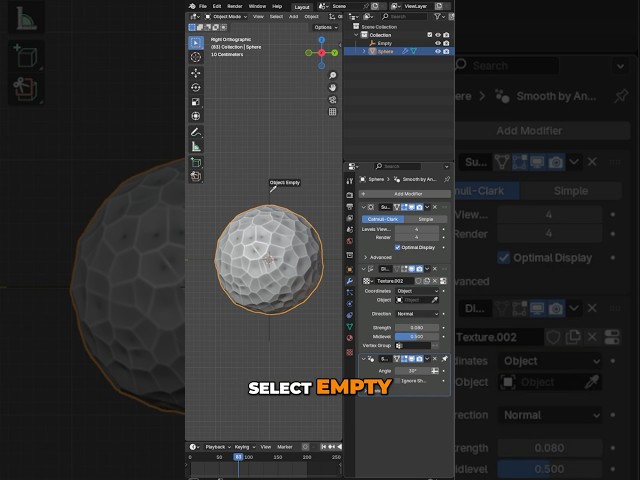
Task: Open the File menu
Action: pos(203,6)
